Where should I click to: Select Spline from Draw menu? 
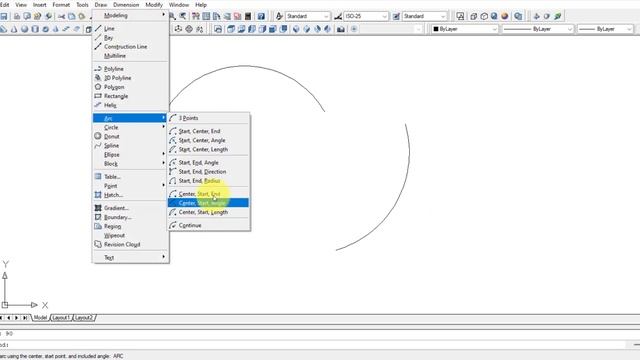(130, 145)
